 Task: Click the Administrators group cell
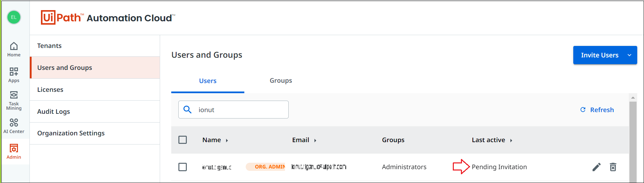404,167
